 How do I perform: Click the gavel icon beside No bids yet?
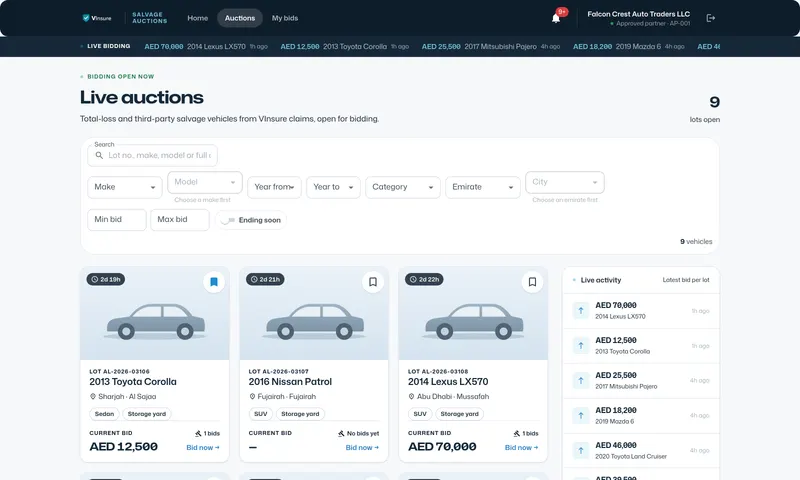pos(341,433)
